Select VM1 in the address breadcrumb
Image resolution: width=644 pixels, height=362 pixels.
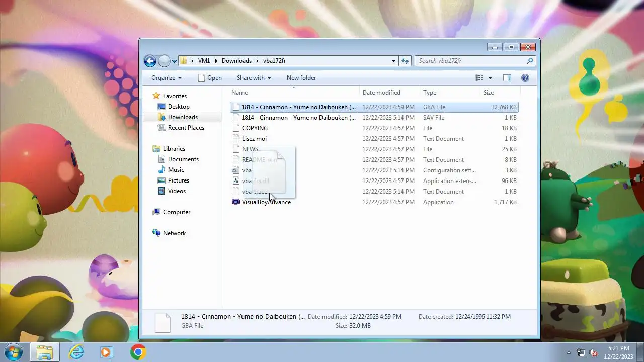click(x=204, y=61)
